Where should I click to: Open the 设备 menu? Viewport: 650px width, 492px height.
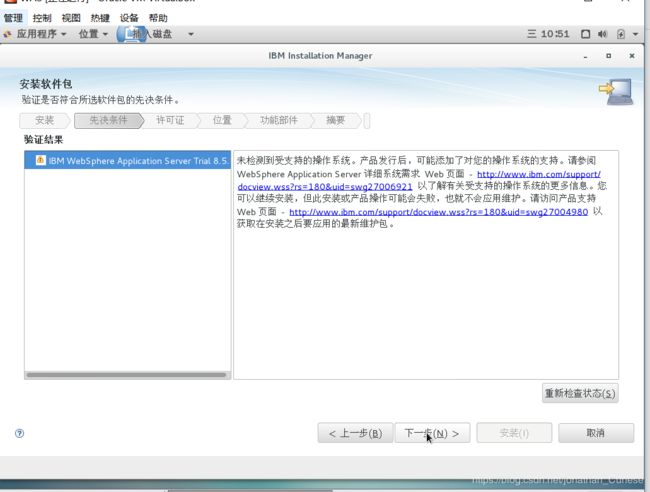[x=129, y=18]
